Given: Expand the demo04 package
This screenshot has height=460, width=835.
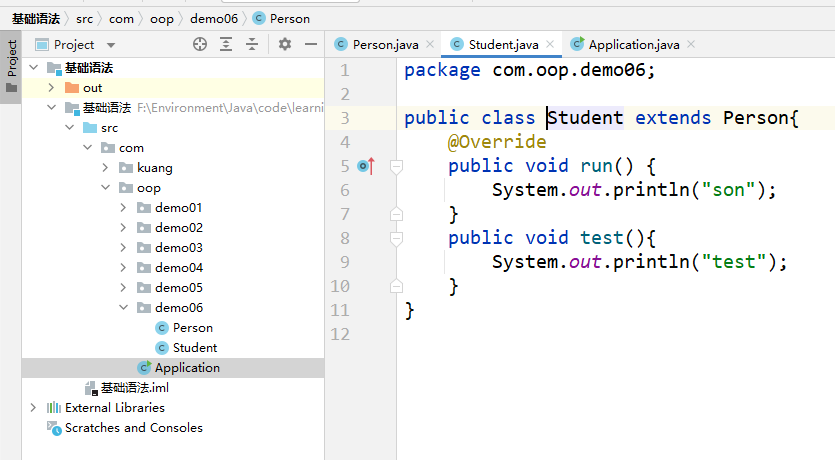Looking at the screenshot, I should tap(123, 267).
